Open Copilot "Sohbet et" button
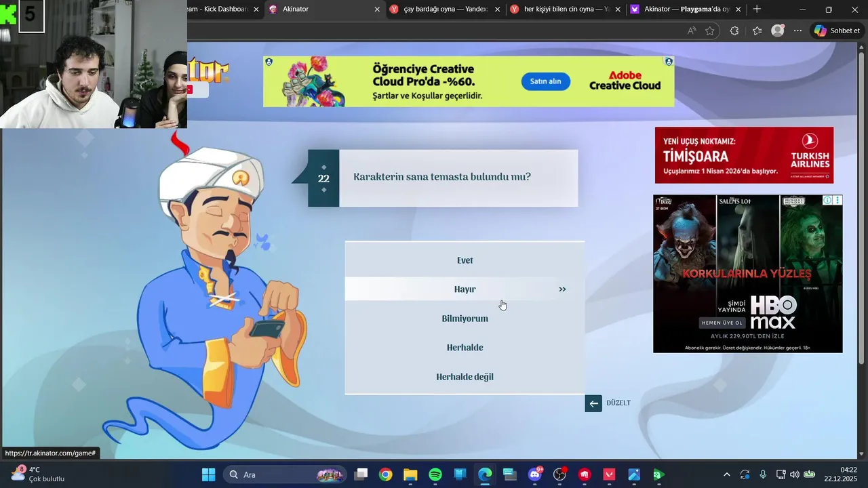Viewport: 868px width, 488px height. (837, 30)
